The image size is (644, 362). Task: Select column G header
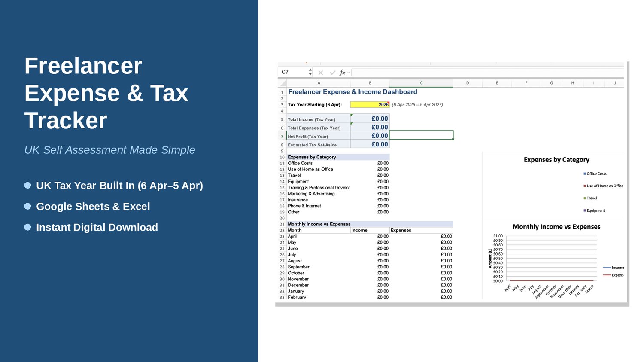[552, 83]
